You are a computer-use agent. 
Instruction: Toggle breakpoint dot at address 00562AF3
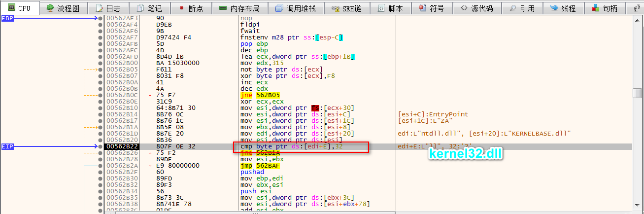click(101, 18)
